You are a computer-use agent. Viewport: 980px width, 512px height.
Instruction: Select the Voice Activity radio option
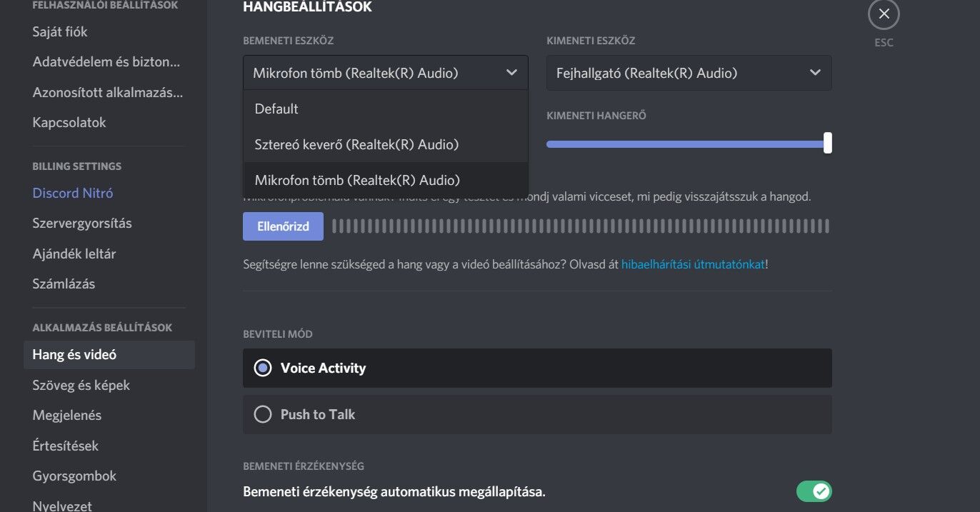(x=537, y=368)
